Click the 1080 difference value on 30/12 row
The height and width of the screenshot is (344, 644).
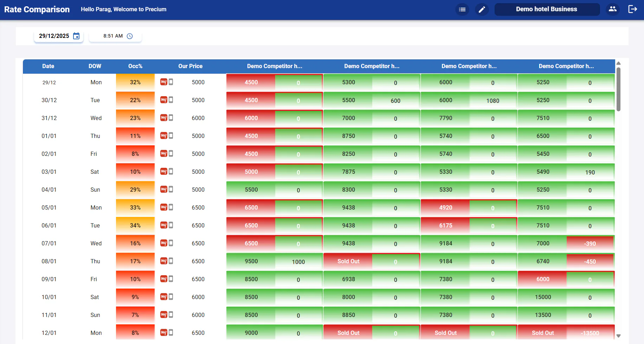click(x=493, y=101)
